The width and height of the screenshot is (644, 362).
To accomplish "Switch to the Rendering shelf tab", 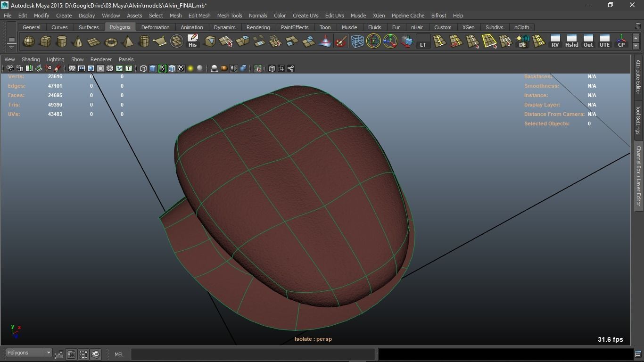I will click(258, 27).
